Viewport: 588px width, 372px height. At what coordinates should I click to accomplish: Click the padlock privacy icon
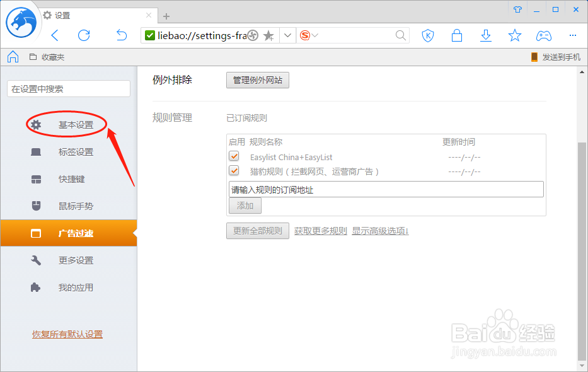457,36
